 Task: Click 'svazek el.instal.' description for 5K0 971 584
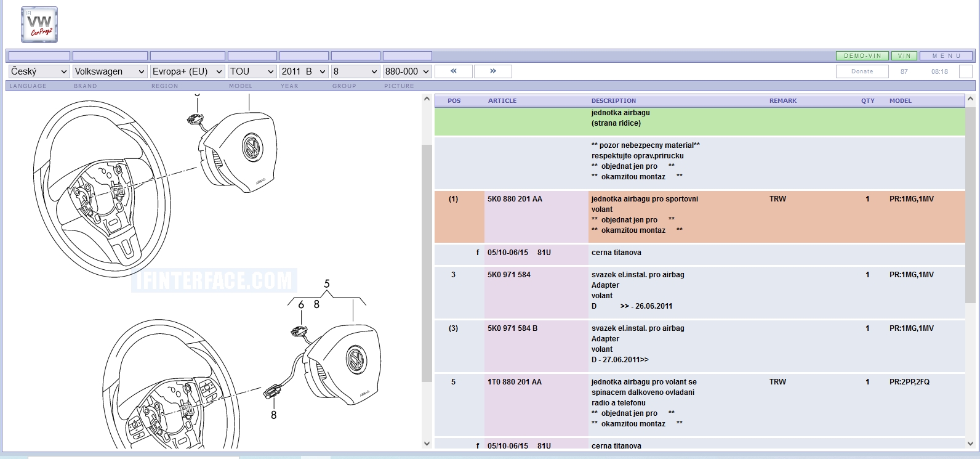pyautogui.click(x=638, y=275)
